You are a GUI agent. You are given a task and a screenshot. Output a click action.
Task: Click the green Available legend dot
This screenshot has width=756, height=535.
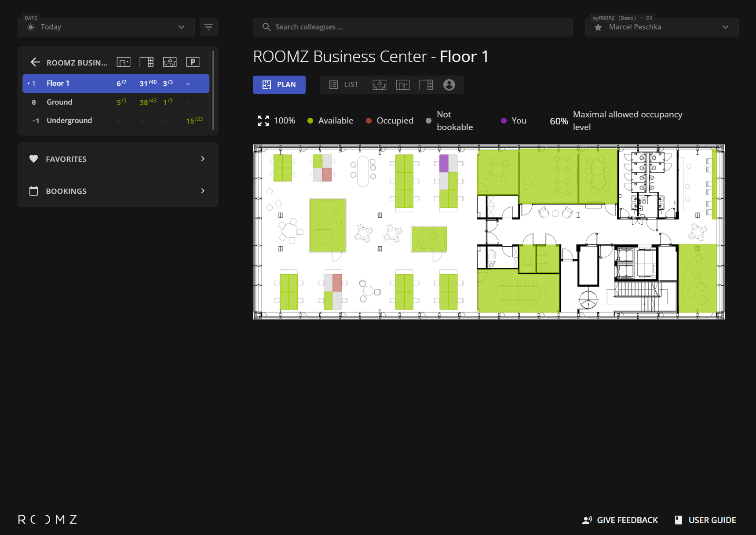click(x=310, y=121)
